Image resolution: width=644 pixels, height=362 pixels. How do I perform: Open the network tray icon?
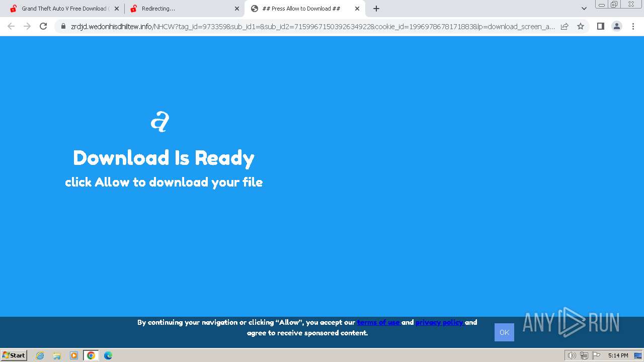[584, 355]
